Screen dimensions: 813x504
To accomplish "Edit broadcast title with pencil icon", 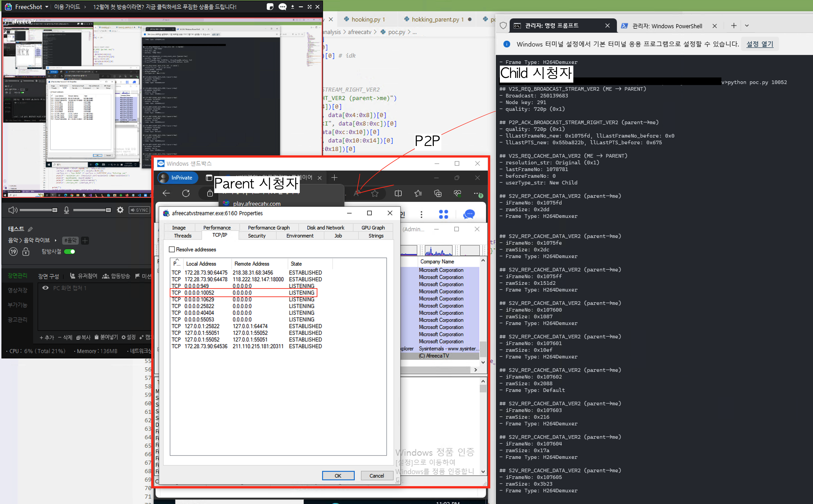I will [30, 229].
